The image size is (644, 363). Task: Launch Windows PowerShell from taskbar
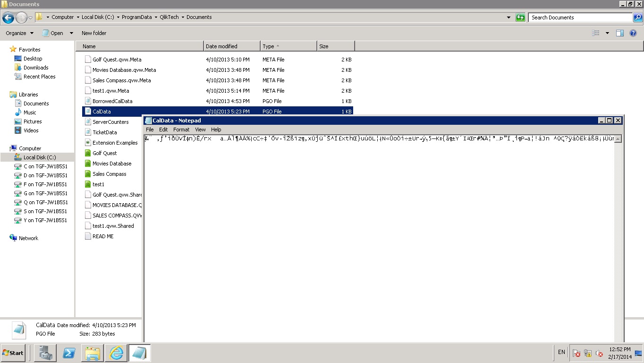point(69,353)
